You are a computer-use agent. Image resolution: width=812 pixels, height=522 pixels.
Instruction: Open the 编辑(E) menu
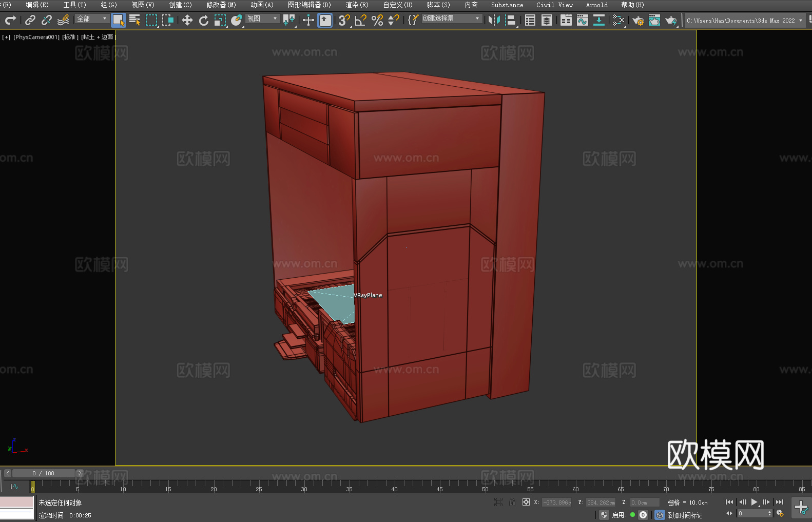coord(37,5)
